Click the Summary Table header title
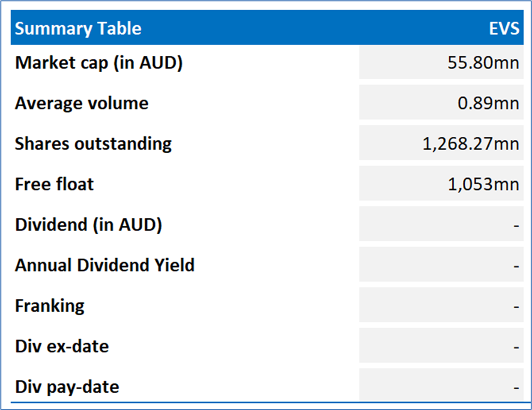Image resolution: width=532 pixels, height=410 pixels. 78,28
